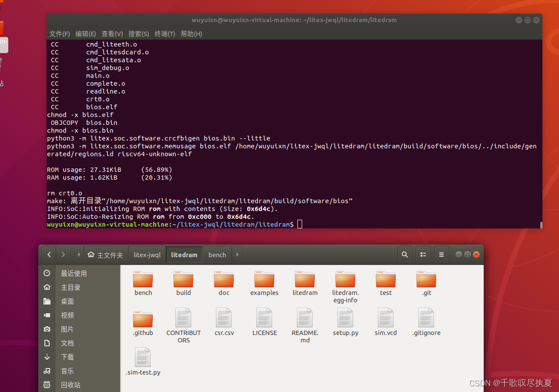Minimize the terminal window
Image resolution: width=559 pixels, height=392 pixels.
point(519,20)
